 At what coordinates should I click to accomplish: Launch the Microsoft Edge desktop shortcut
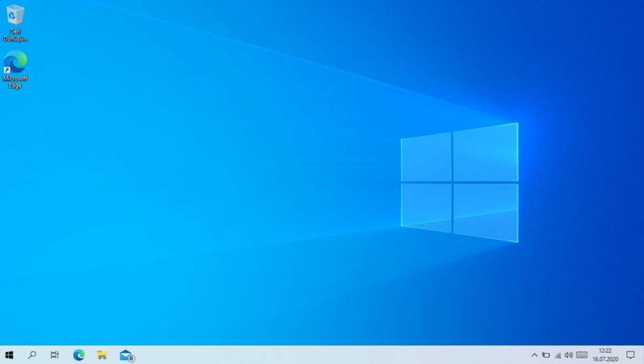(x=15, y=65)
